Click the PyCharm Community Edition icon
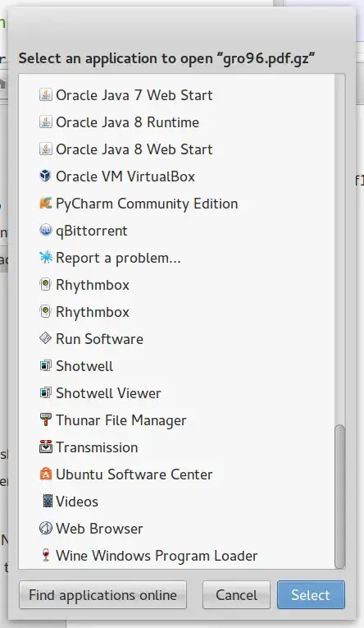 click(x=46, y=203)
